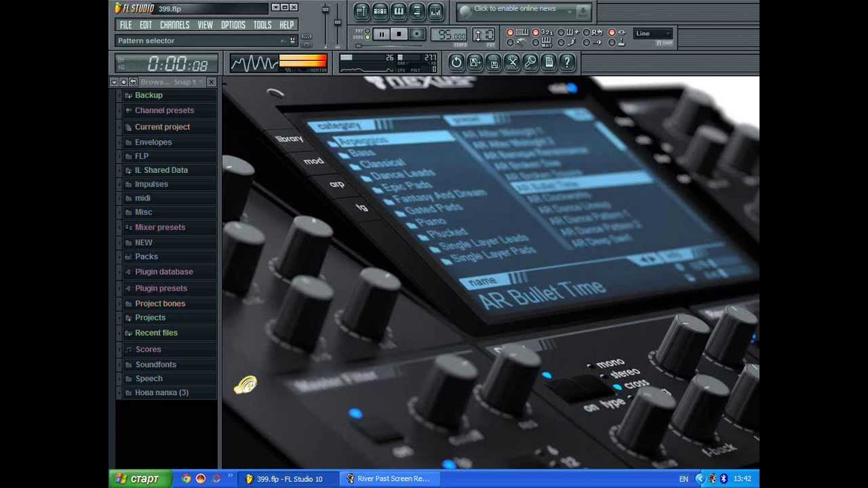868x488 pixels.
Task: Click the song position slider
Action: point(389,45)
